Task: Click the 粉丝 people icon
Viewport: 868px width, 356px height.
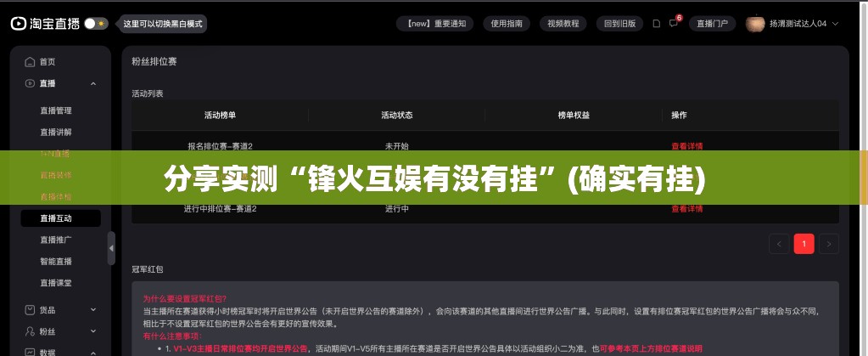Action: [x=31, y=331]
